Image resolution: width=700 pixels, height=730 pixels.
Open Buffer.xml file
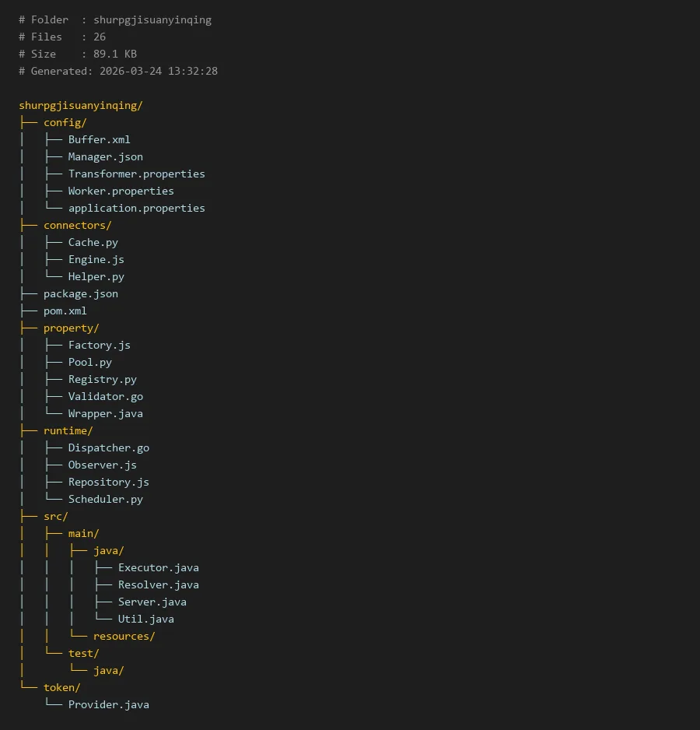[x=99, y=139]
